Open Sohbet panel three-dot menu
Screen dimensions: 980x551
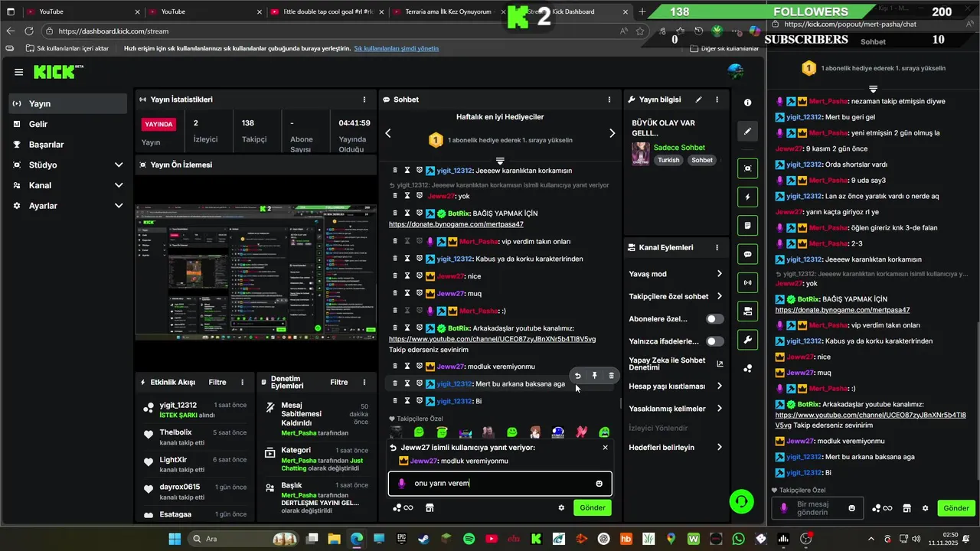coord(609,99)
